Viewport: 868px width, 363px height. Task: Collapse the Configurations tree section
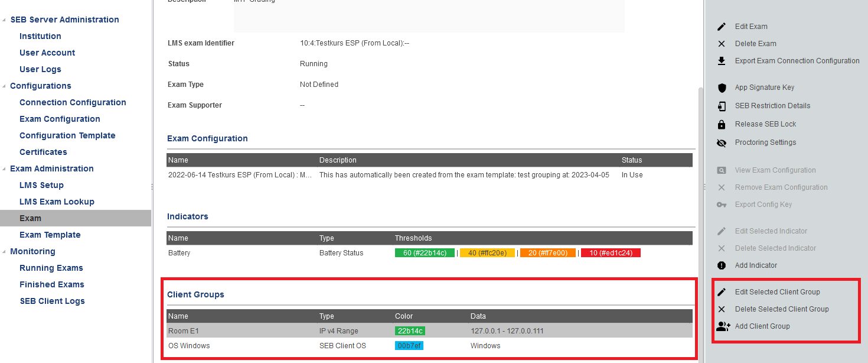pyautogui.click(x=4, y=86)
